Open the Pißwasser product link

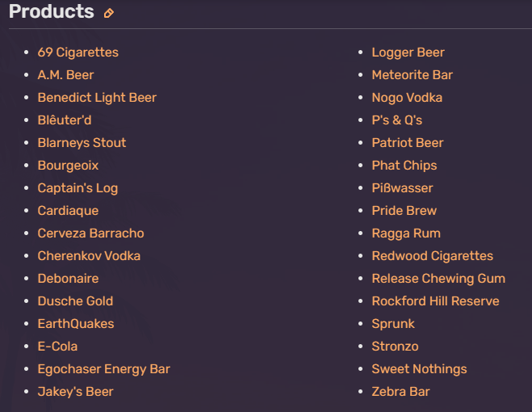(x=402, y=188)
